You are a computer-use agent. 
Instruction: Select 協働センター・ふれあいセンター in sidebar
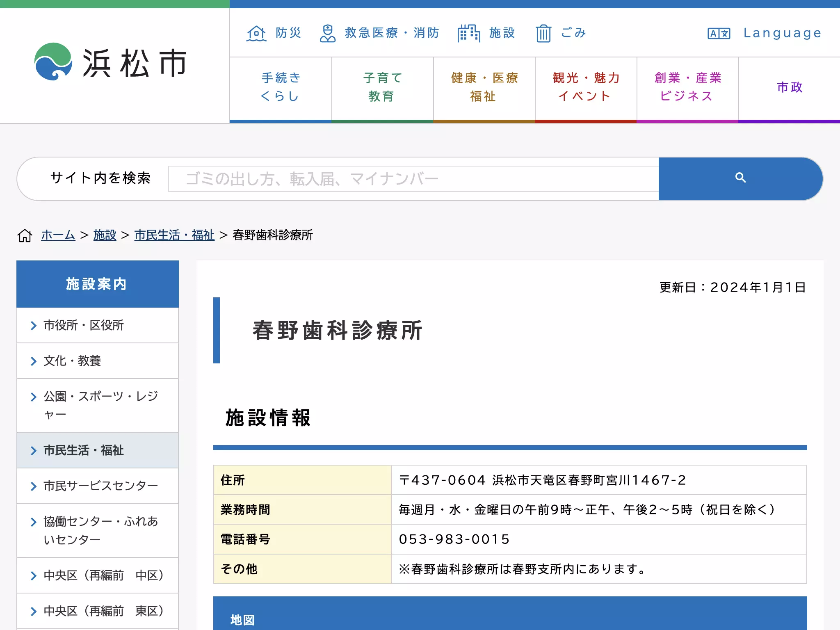click(x=98, y=530)
